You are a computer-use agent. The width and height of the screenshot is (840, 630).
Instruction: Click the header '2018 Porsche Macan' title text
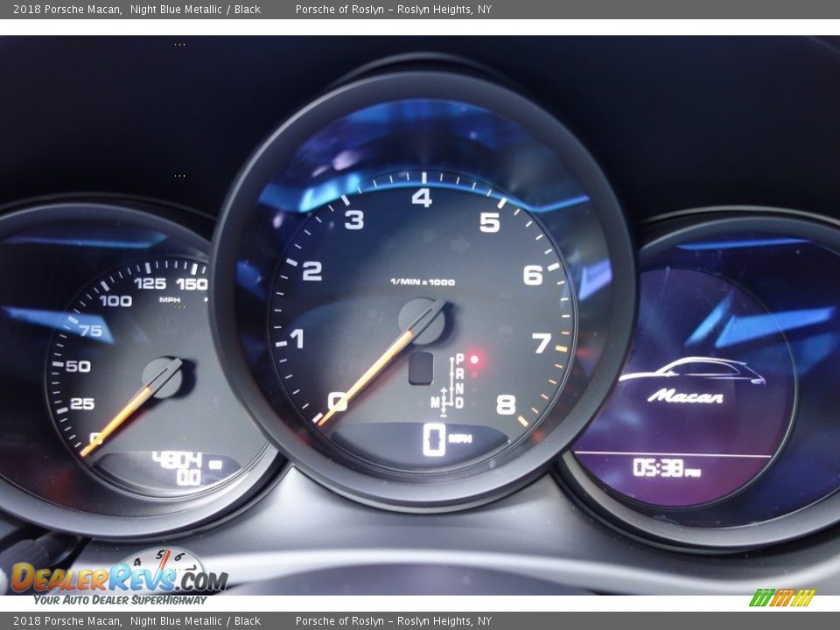[66, 10]
